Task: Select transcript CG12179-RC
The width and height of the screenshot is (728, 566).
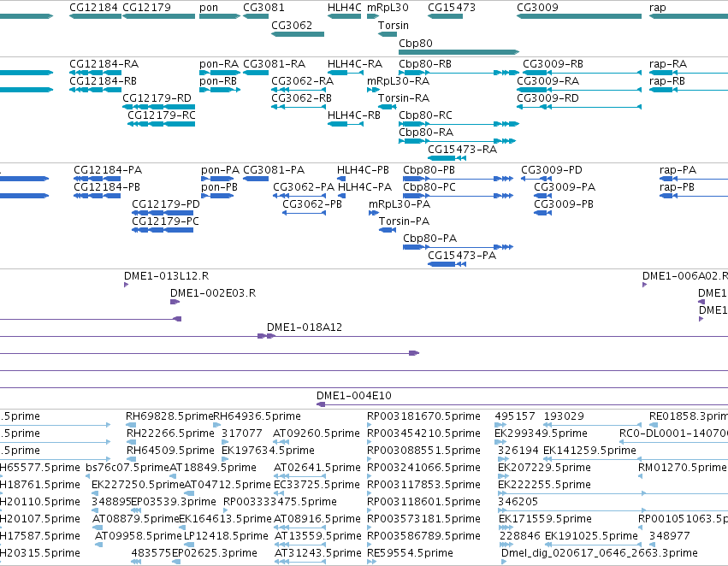Action: [162, 115]
